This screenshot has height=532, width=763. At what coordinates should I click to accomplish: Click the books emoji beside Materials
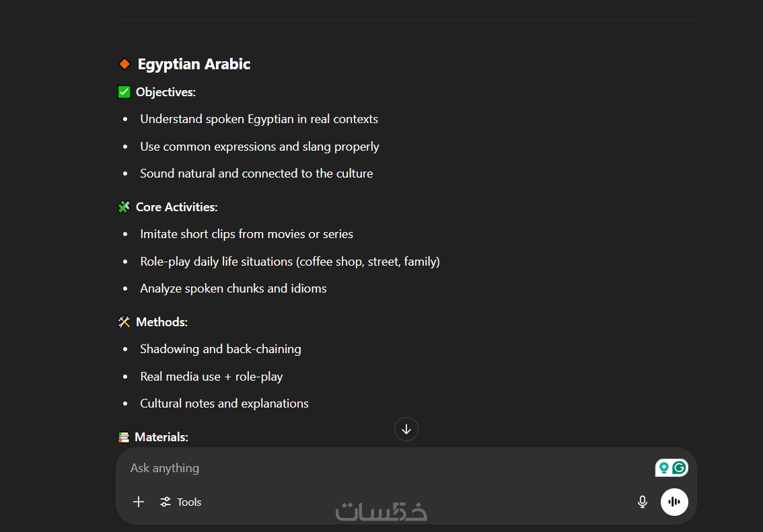(x=124, y=437)
